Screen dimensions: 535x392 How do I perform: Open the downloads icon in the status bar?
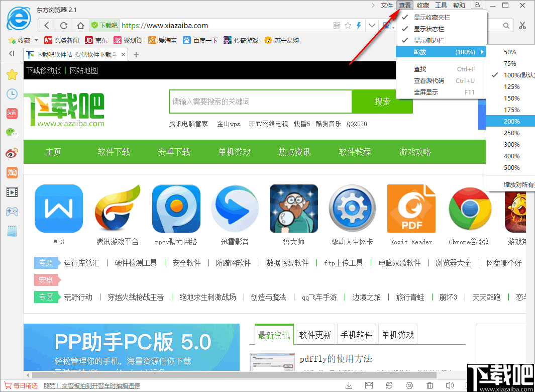click(x=349, y=385)
